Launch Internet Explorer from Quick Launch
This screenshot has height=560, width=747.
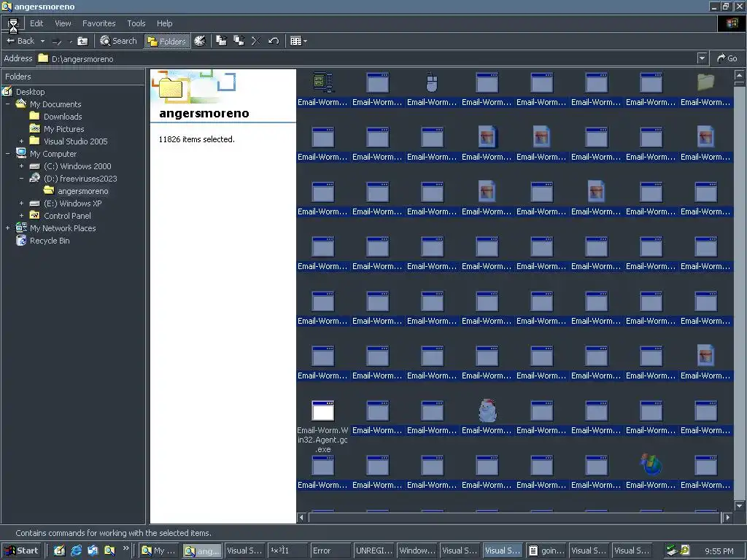point(76,551)
